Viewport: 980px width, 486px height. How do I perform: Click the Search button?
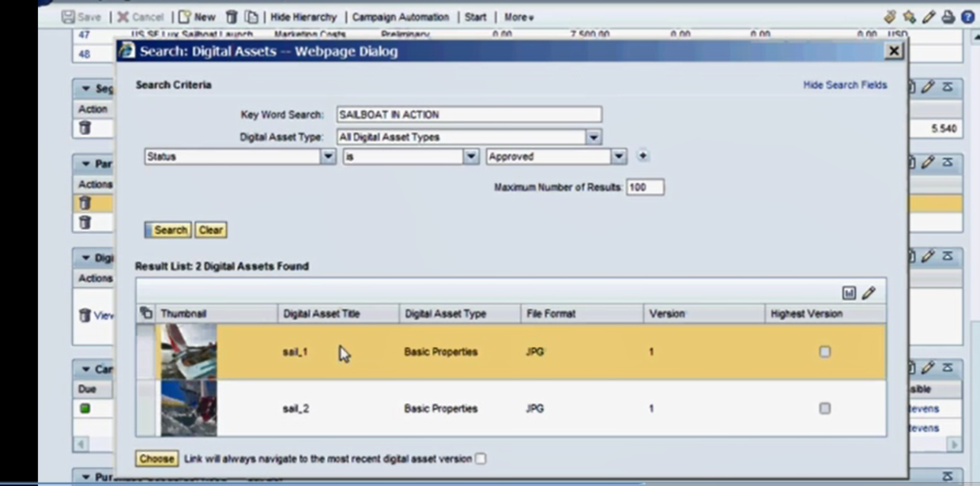(x=169, y=230)
